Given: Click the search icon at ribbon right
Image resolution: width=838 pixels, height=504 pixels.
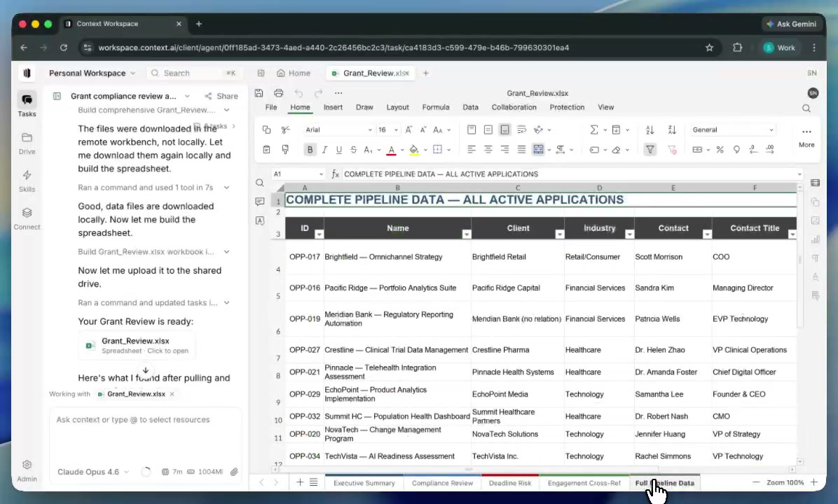Looking at the screenshot, I should click(x=806, y=108).
